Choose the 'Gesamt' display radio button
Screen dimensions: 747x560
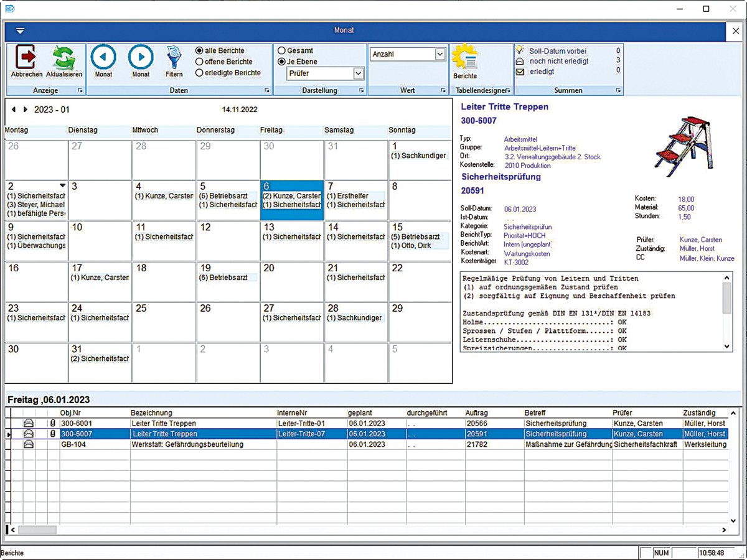[282, 50]
